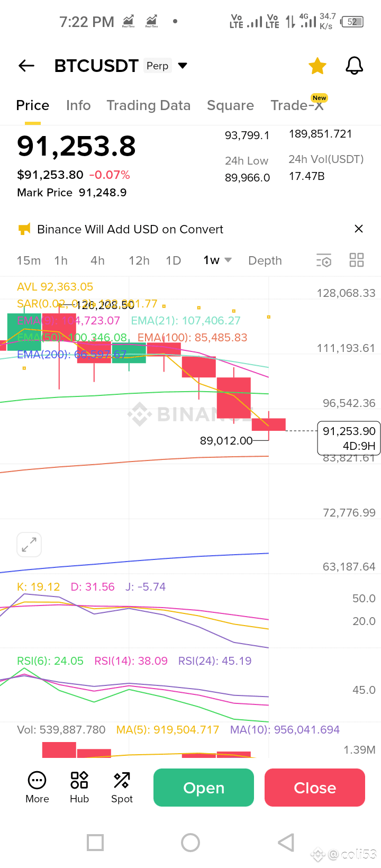Open the Square tab
This screenshot has width=381, height=868.
(230, 105)
